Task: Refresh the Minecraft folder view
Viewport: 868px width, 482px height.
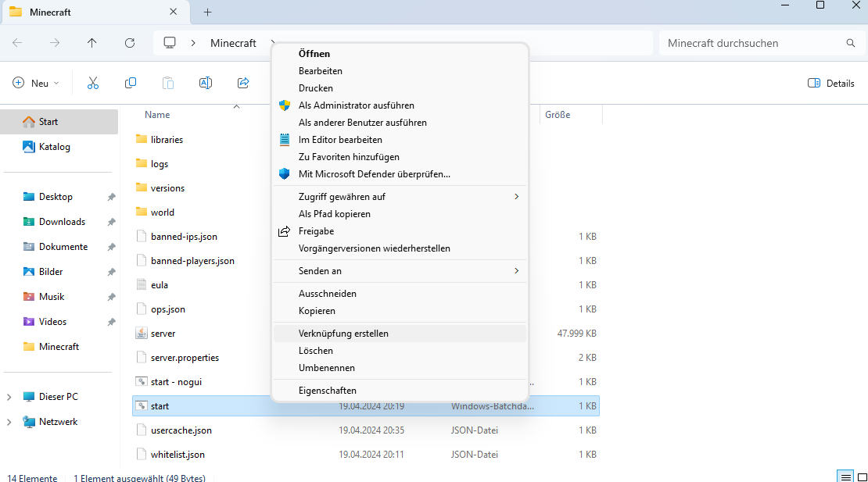Action: click(x=130, y=42)
